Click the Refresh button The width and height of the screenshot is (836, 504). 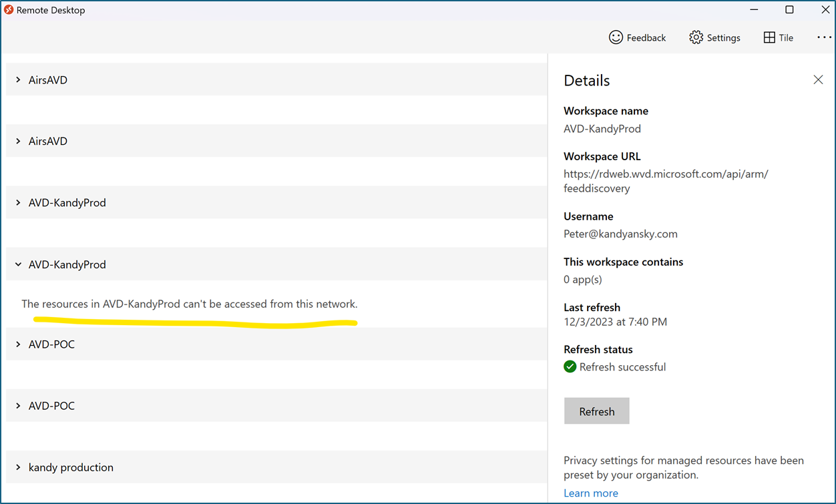pos(597,411)
